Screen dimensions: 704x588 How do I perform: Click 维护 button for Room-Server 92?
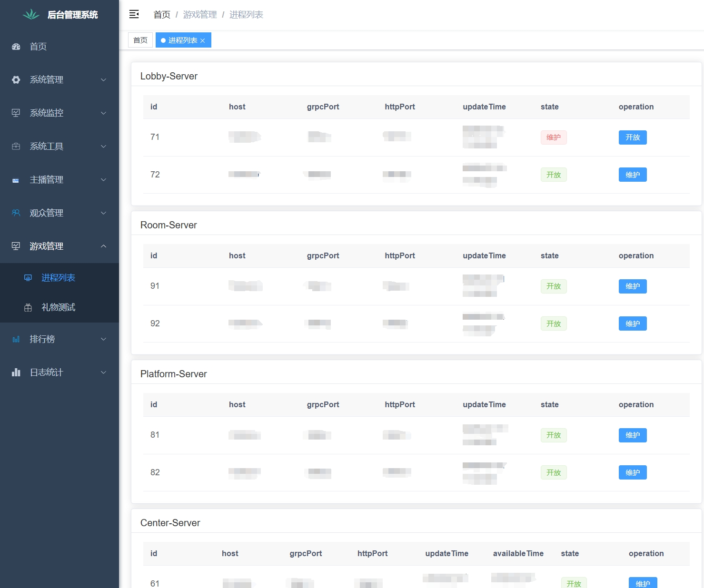point(633,324)
